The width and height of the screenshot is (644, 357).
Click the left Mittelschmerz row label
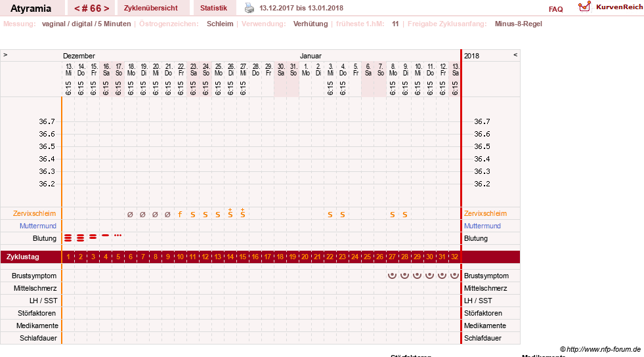tap(35, 288)
